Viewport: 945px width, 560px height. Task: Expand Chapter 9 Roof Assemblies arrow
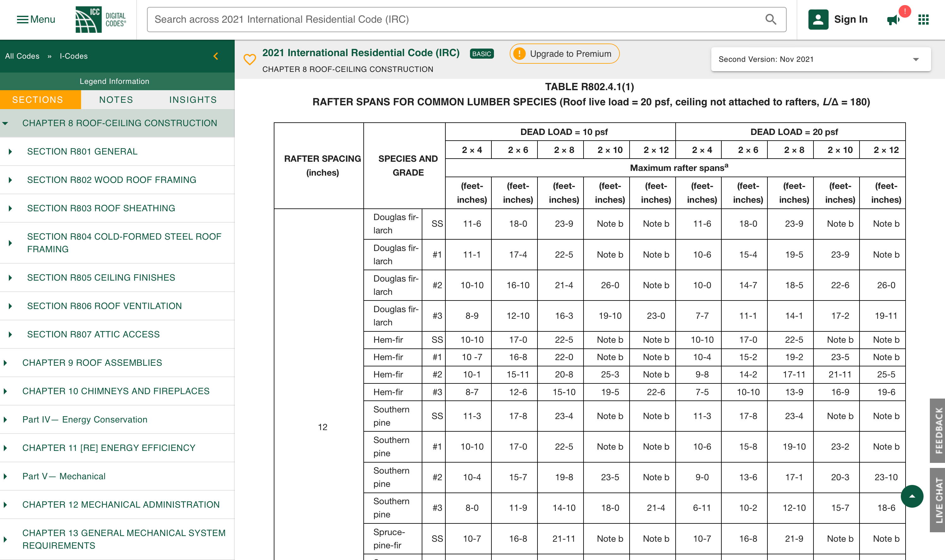(x=5, y=363)
